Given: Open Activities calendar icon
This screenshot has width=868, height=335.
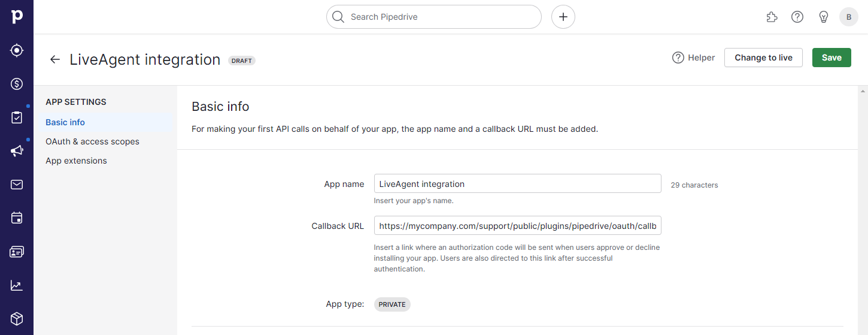Looking at the screenshot, I should tap(17, 218).
